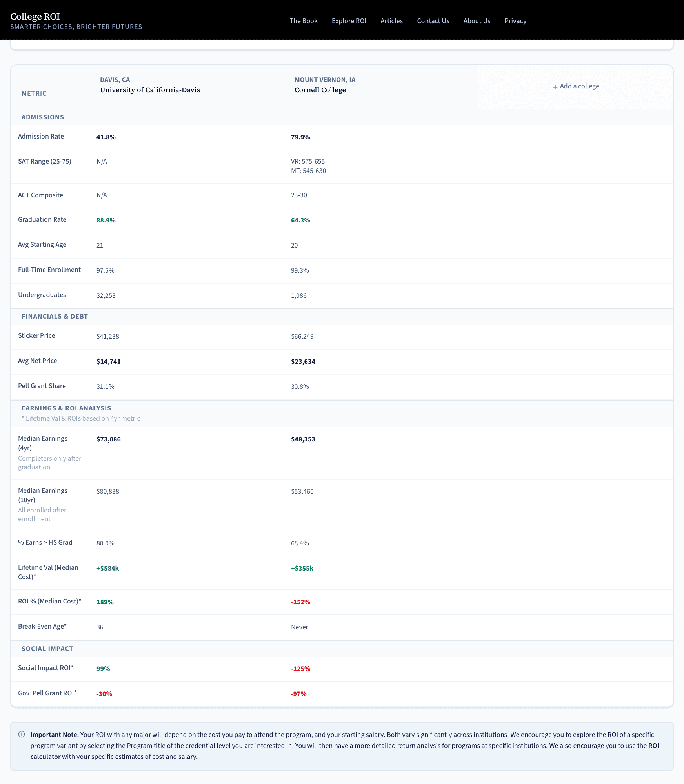Open The Book page
The image size is (684, 784).
304,21
